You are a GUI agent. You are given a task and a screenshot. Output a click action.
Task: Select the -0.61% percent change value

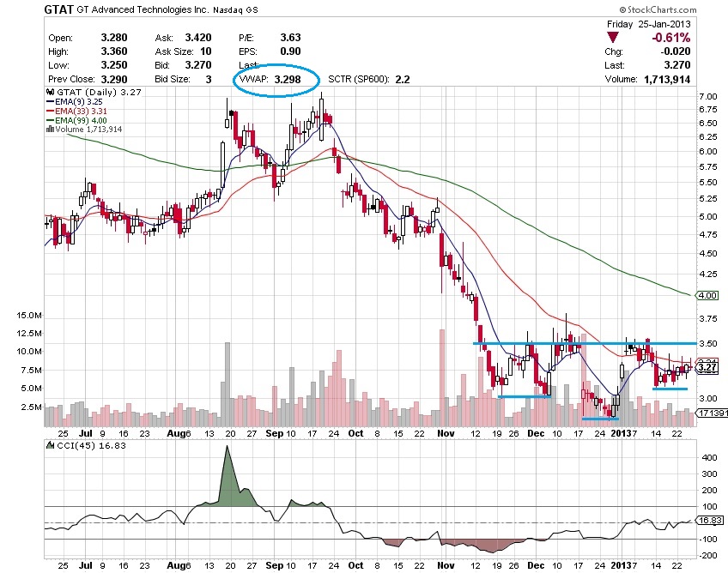click(x=670, y=38)
